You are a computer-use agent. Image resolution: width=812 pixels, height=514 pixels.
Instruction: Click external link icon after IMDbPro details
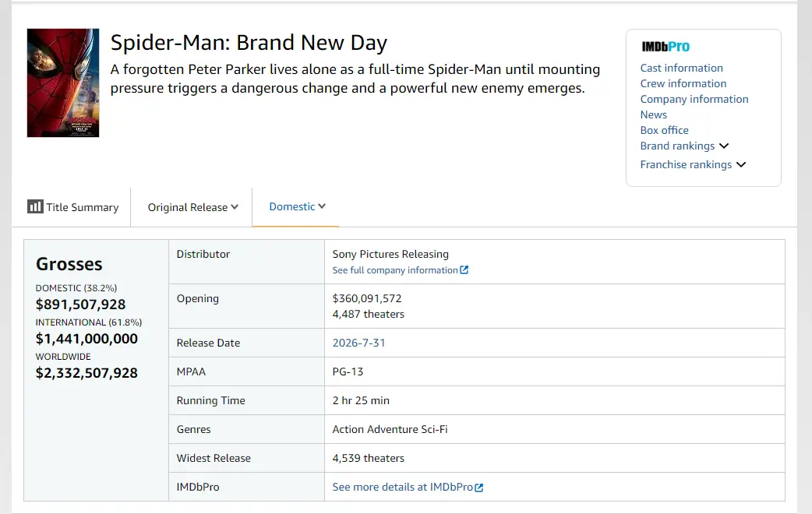click(479, 487)
